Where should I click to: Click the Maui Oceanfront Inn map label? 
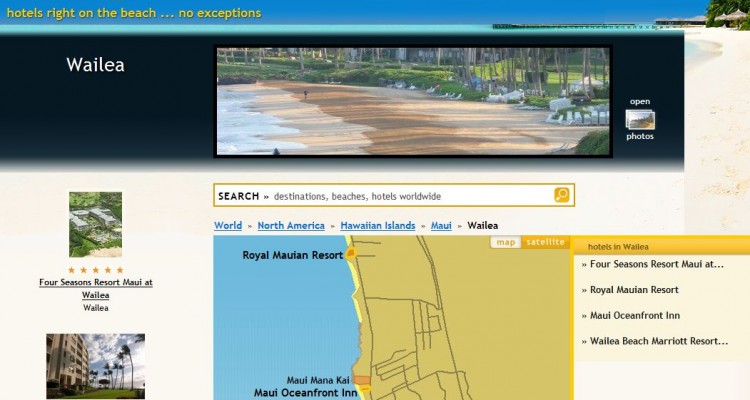(x=306, y=393)
